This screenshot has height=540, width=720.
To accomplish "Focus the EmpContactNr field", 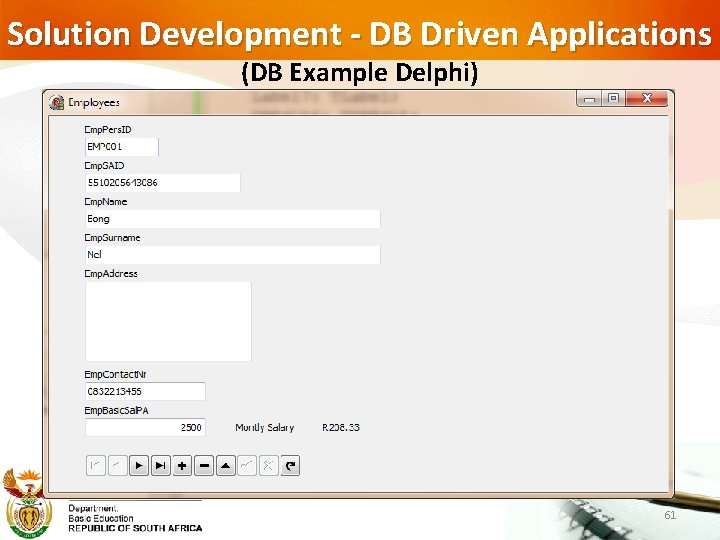I will [145, 391].
